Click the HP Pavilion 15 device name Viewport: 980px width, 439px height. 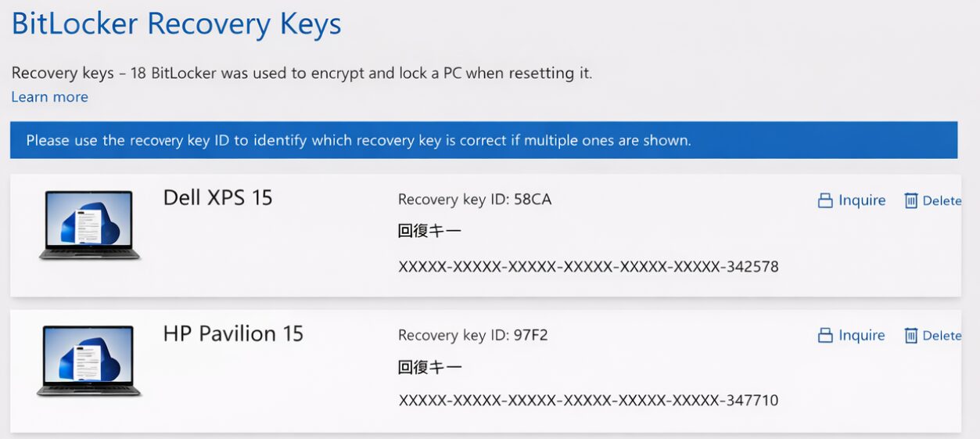[233, 333]
